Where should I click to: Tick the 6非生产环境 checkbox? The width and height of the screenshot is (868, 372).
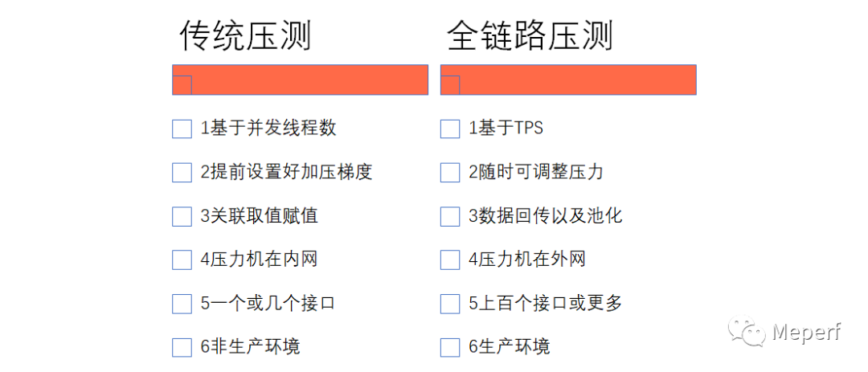point(182,347)
